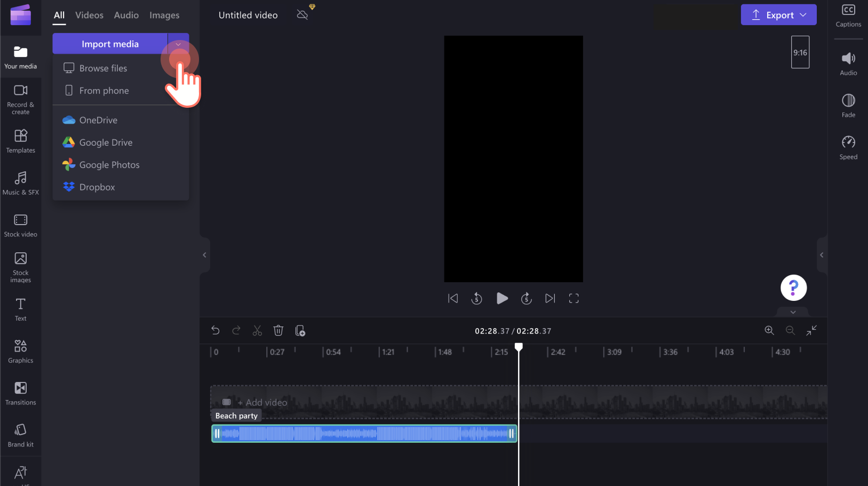Switch to the Audio media tab

pos(126,15)
